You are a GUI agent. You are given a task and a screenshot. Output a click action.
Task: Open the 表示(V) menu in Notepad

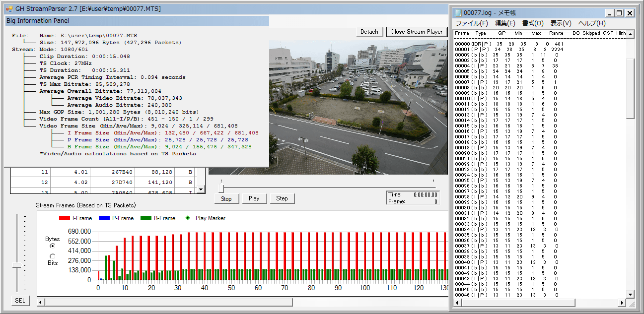point(561,23)
